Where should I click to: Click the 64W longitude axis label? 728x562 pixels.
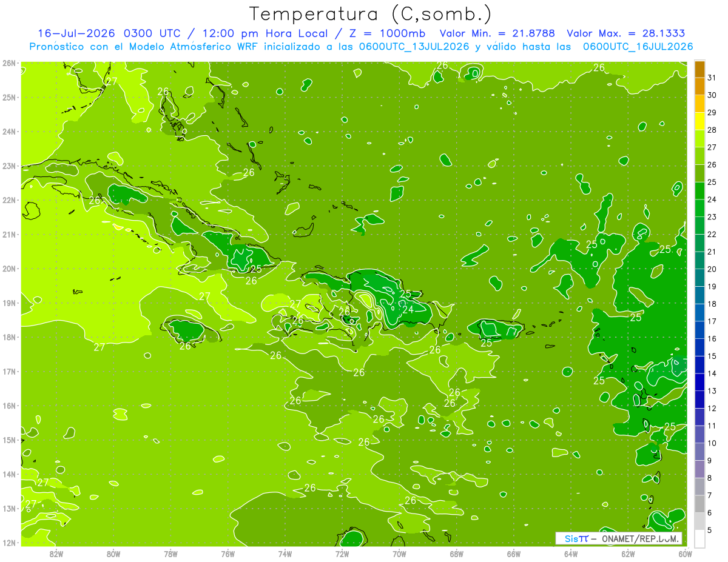[571, 554]
